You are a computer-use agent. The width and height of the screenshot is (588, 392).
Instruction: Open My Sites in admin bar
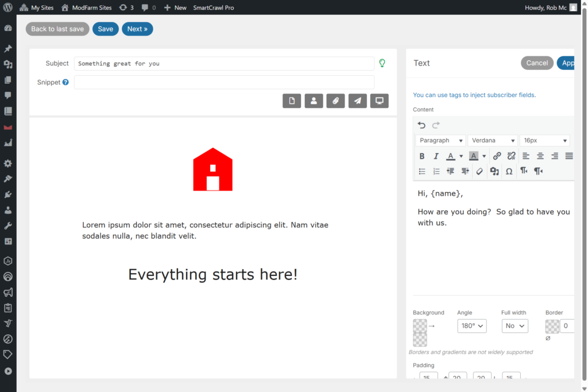[x=37, y=7]
